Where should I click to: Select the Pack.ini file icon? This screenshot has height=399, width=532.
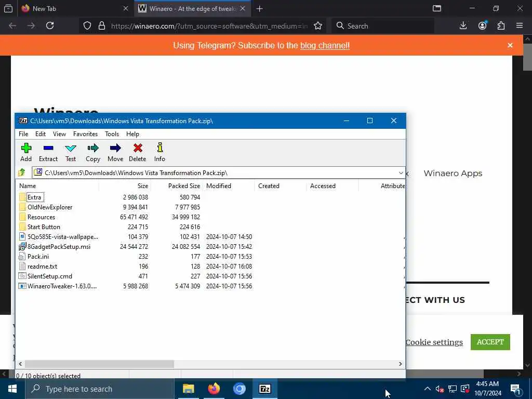tap(22, 257)
